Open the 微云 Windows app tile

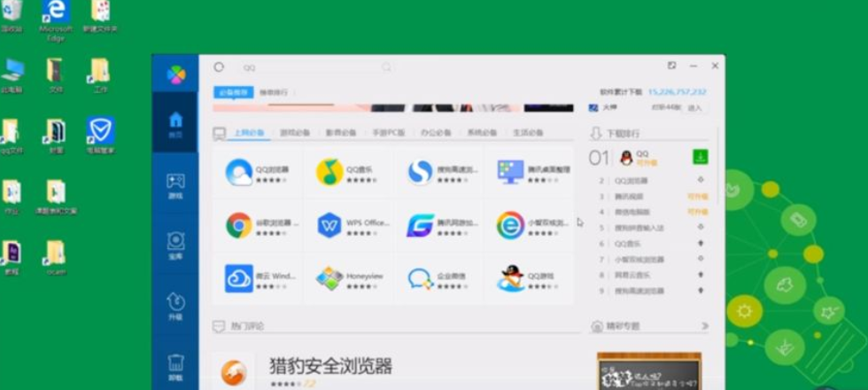click(x=258, y=278)
